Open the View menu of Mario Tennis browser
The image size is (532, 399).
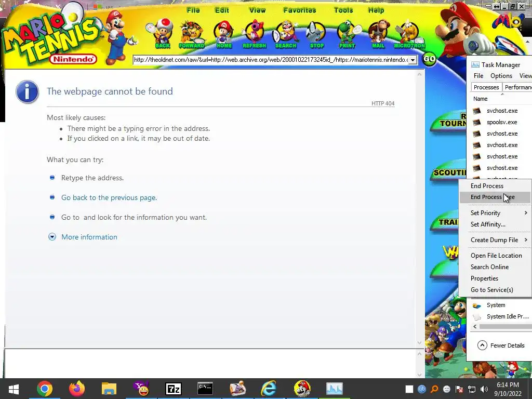258,10
